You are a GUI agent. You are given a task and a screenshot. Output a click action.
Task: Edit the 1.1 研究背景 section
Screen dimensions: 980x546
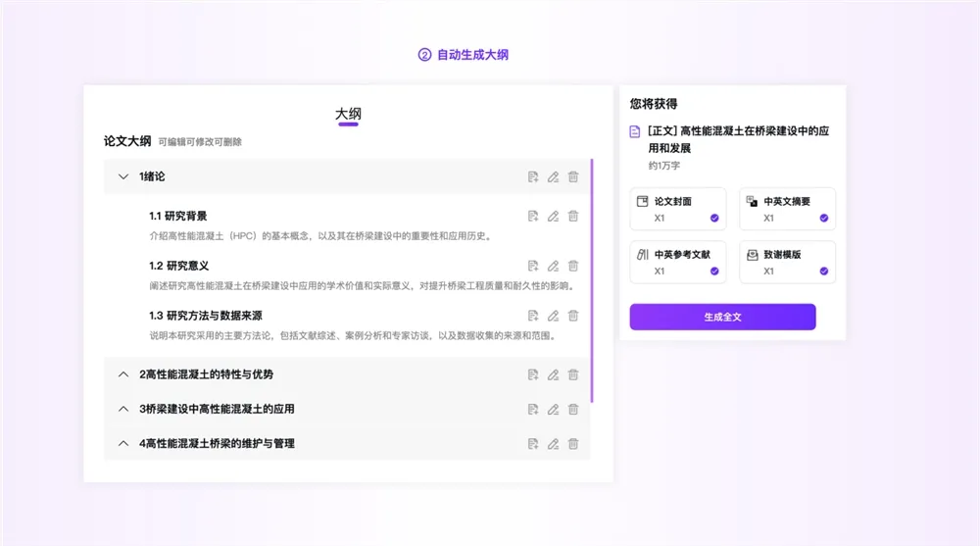pos(553,217)
